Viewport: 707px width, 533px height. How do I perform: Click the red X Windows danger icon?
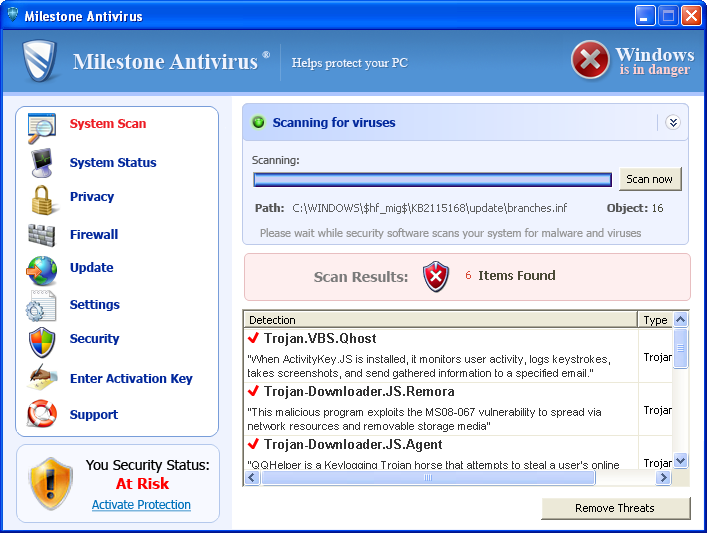point(590,60)
